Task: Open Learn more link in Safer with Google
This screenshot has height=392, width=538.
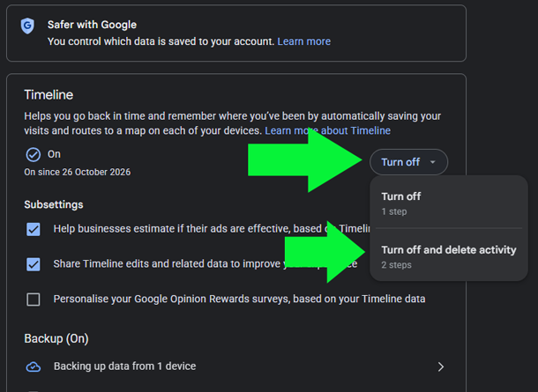Action: (x=303, y=41)
